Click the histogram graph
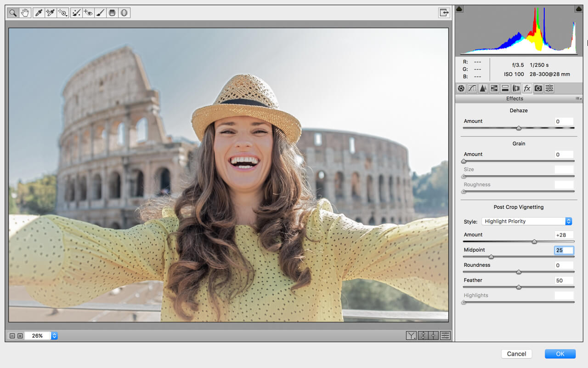588x368 pixels. click(519, 30)
